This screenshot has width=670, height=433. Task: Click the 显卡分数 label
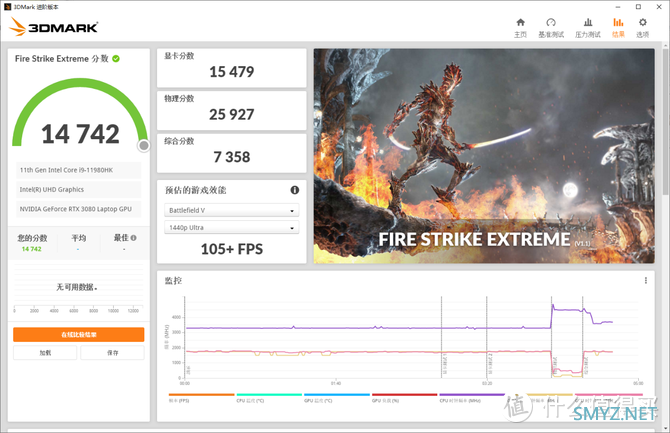tap(179, 56)
